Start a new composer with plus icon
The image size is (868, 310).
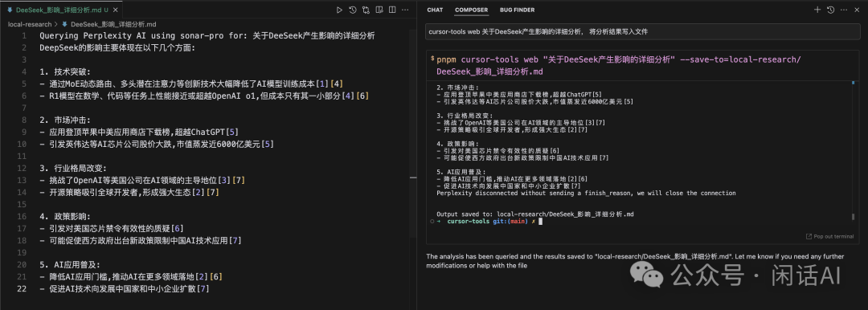817,10
